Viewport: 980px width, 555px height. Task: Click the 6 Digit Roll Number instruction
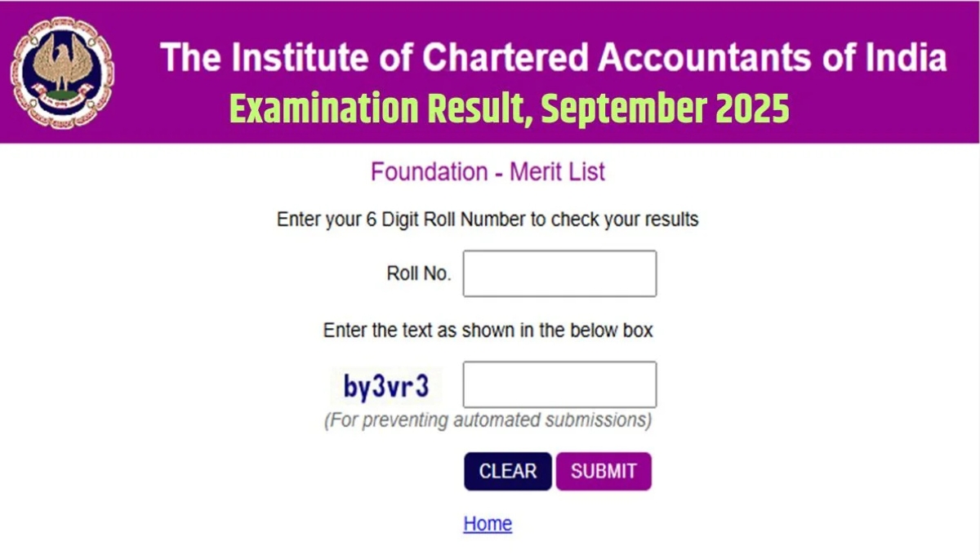(488, 219)
